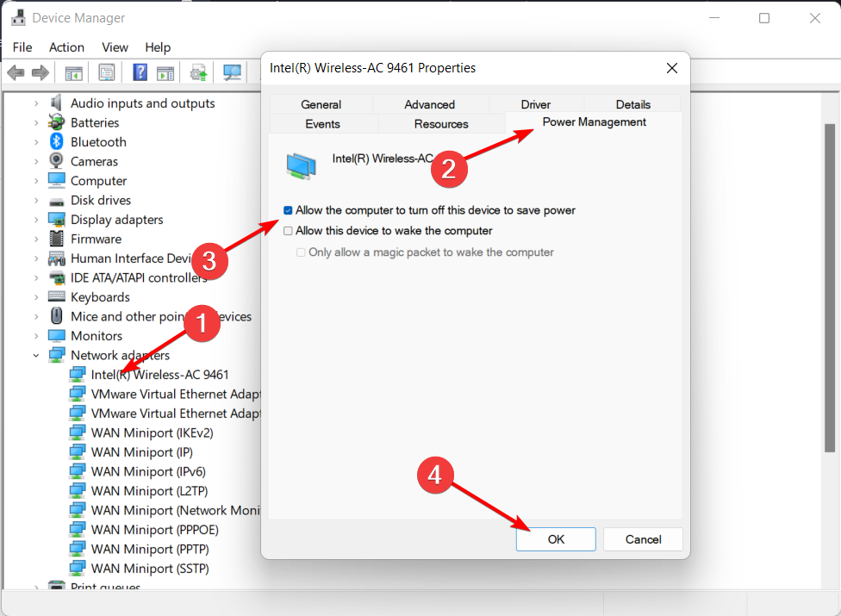841x616 pixels.
Task: Check Allow this device to wake the computer
Action: point(288,231)
